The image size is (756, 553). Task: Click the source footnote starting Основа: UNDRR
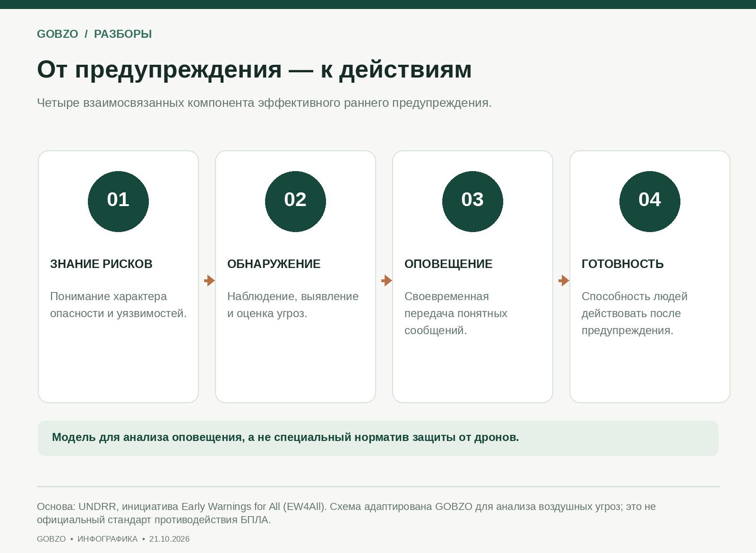[346, 513]
